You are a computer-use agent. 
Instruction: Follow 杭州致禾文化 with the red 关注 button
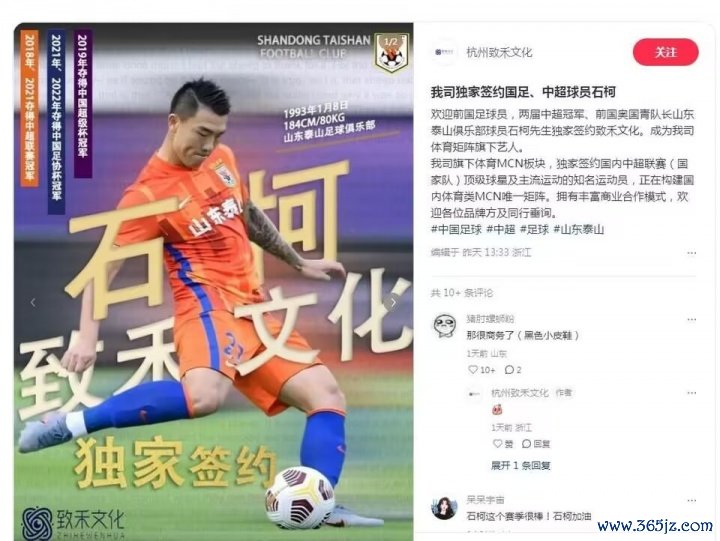point(665,52)
